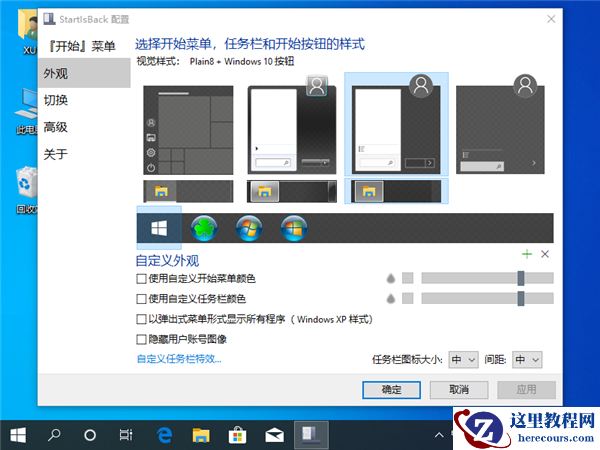Open Cortana circle on taskbar

coord(90,435)
